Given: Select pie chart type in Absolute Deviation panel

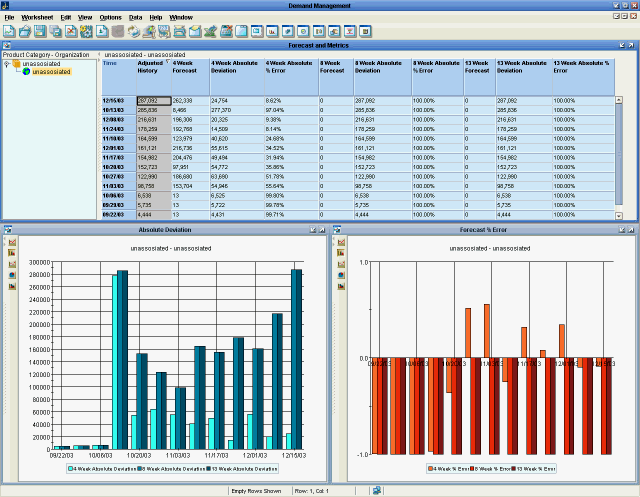Looking at the screenshot, I should [x=12, y=275].
